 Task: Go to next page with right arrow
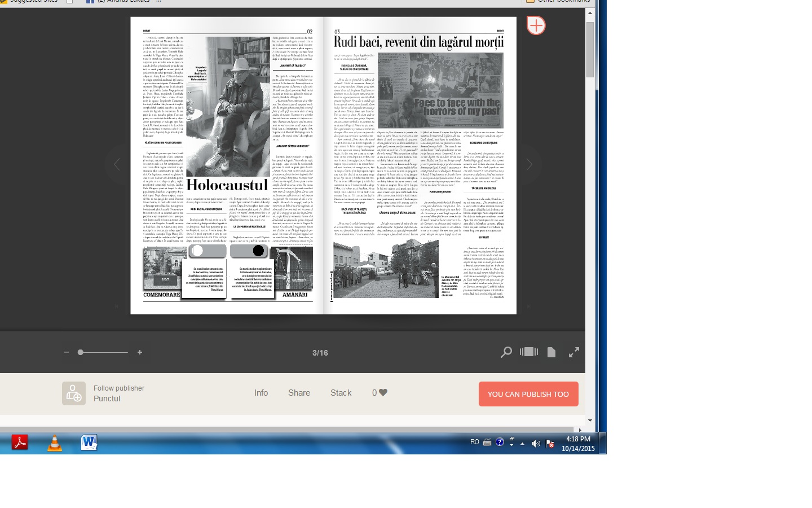point(529,165)
